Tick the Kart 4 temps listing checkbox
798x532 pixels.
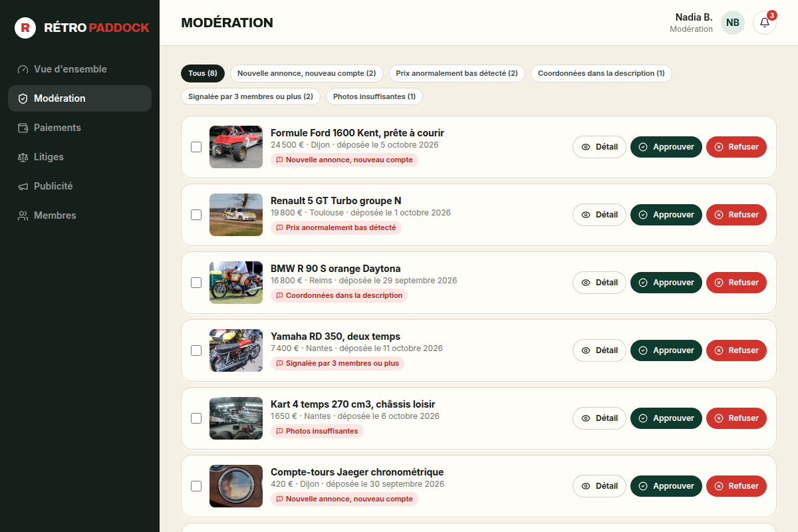click(196, 418)
